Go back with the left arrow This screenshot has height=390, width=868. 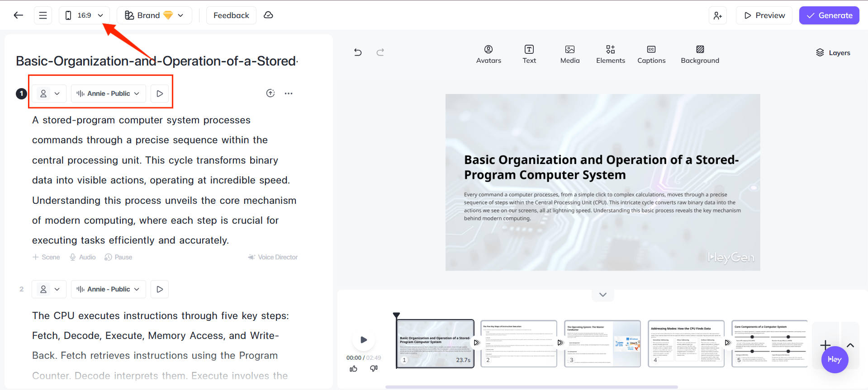point(18,15)
